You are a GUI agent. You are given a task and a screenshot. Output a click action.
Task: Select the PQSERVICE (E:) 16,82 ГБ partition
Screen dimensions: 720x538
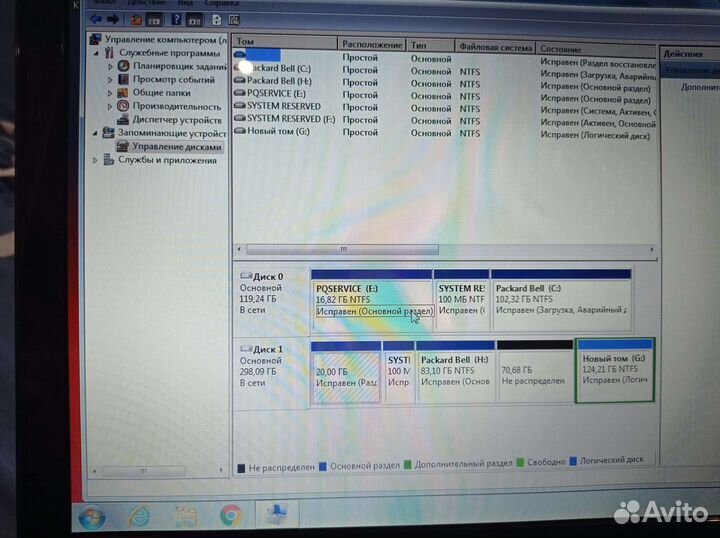point(371,300)
